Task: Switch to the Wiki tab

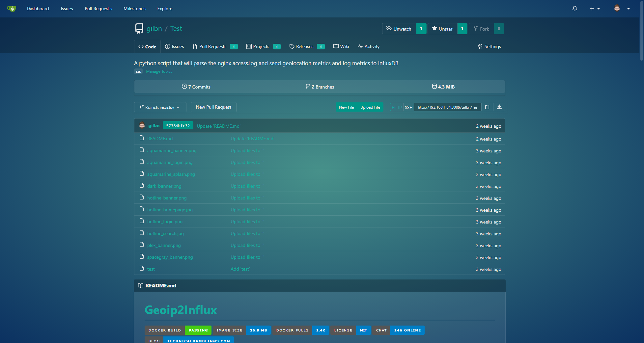Action: click(x=341, y=46)
